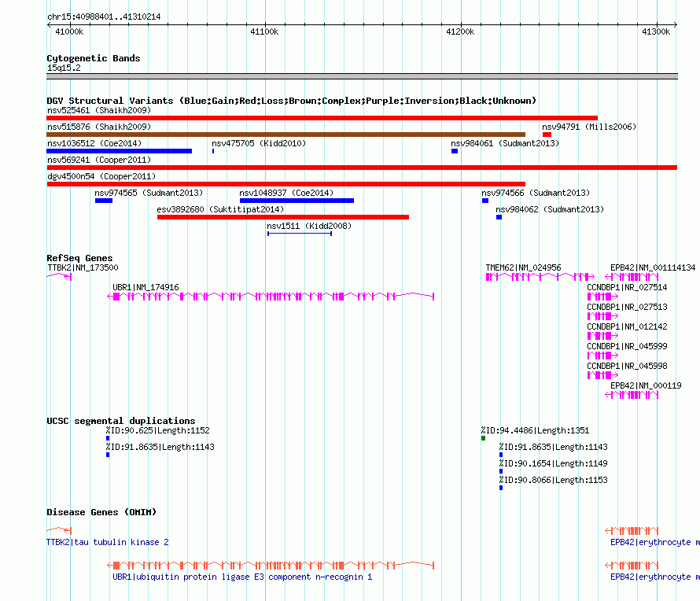Select the red dgv4500n54 loss bar

point(286,184)
